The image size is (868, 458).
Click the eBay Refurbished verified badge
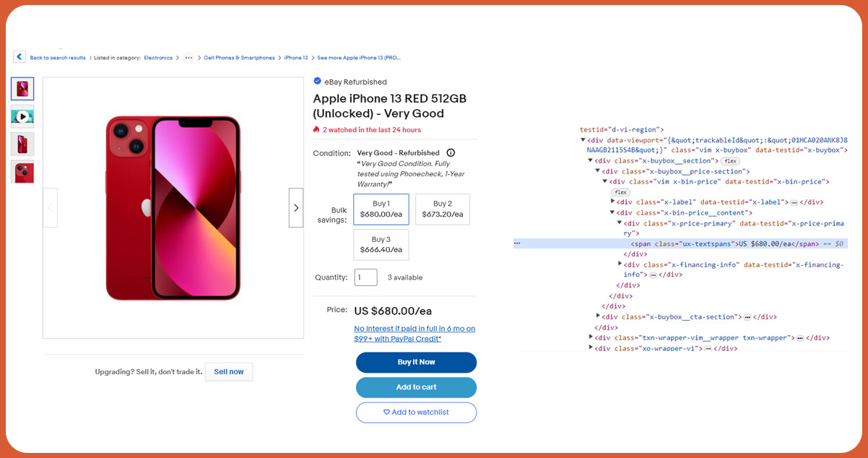click(x=318, y=81)
